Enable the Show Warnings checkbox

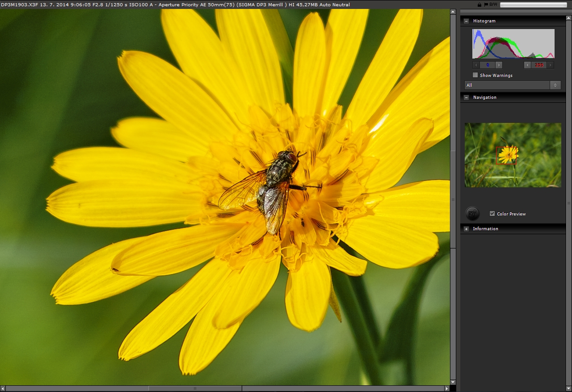[475, 75]
